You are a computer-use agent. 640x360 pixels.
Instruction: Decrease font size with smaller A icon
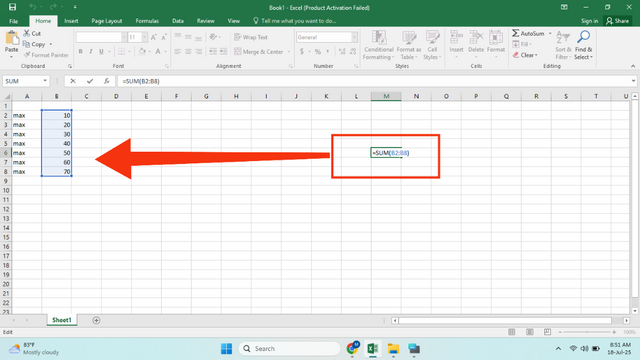point(164,37)
